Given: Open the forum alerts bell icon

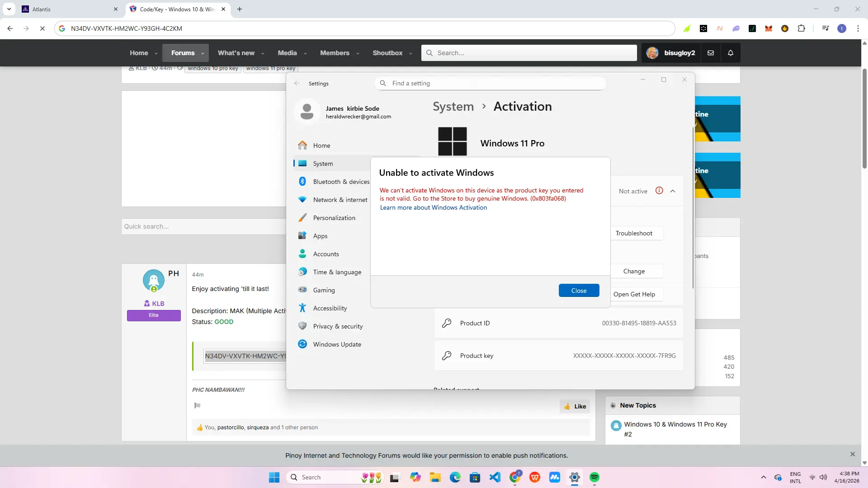Looking at the screenshot, I should click(730, 53).
